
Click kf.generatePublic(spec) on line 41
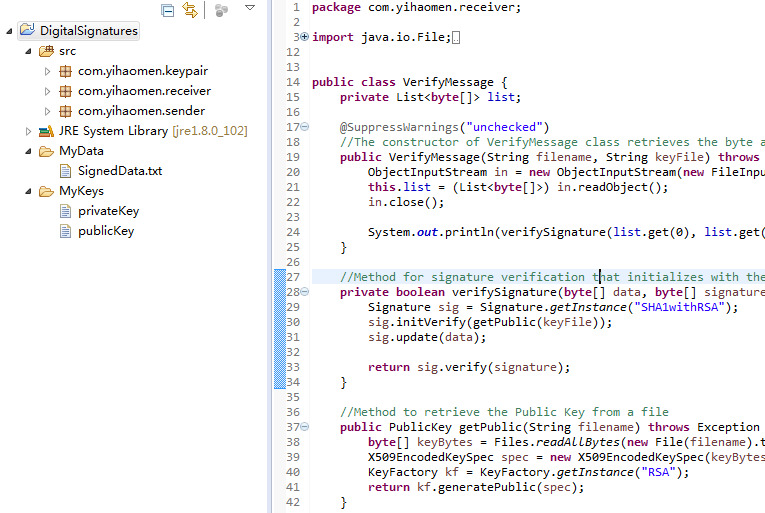pos(497,487)
